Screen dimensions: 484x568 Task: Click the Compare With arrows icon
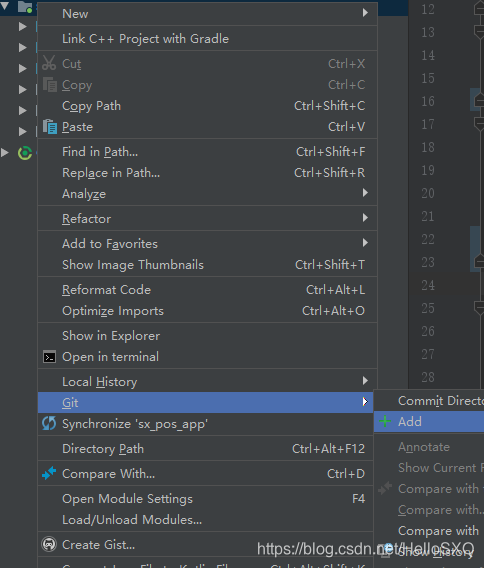[49, 473]
